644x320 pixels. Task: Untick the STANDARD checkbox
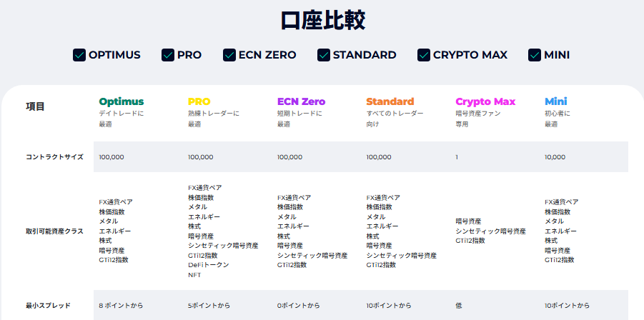tap(324, 55)
